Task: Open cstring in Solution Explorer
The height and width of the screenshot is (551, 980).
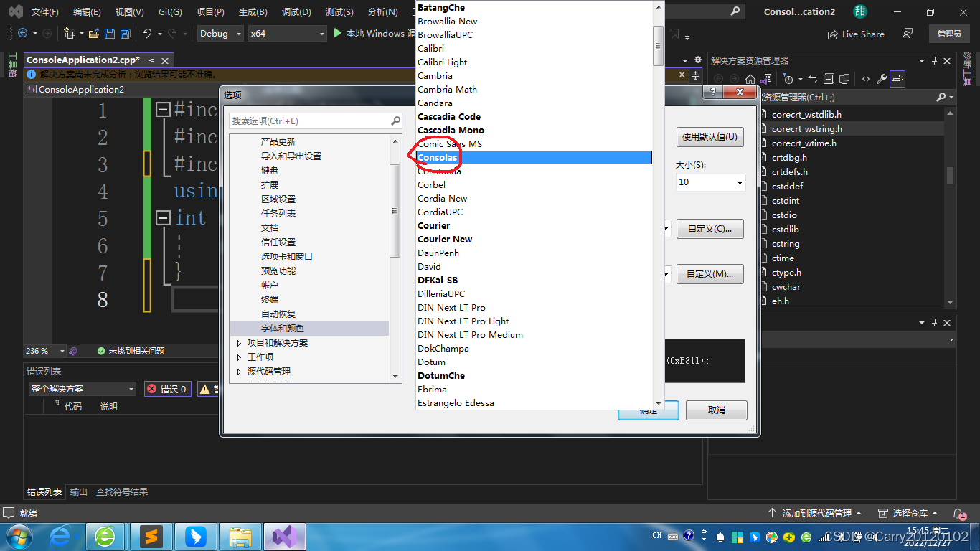Action: [786, 244]
